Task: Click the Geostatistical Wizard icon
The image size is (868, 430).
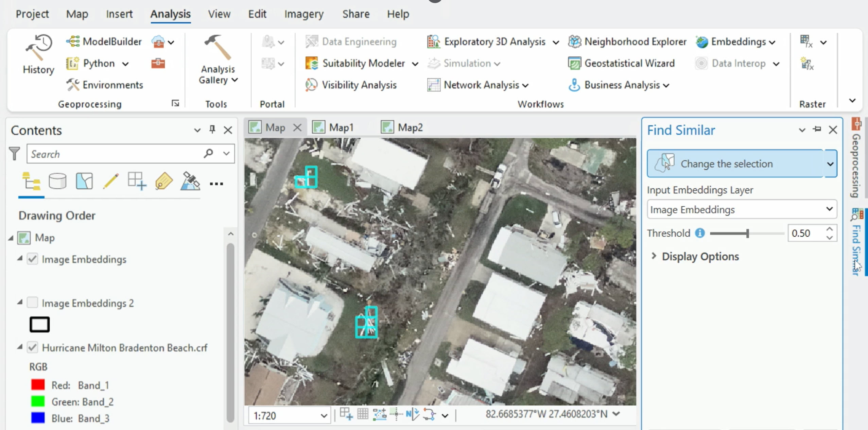Action: 574,63
